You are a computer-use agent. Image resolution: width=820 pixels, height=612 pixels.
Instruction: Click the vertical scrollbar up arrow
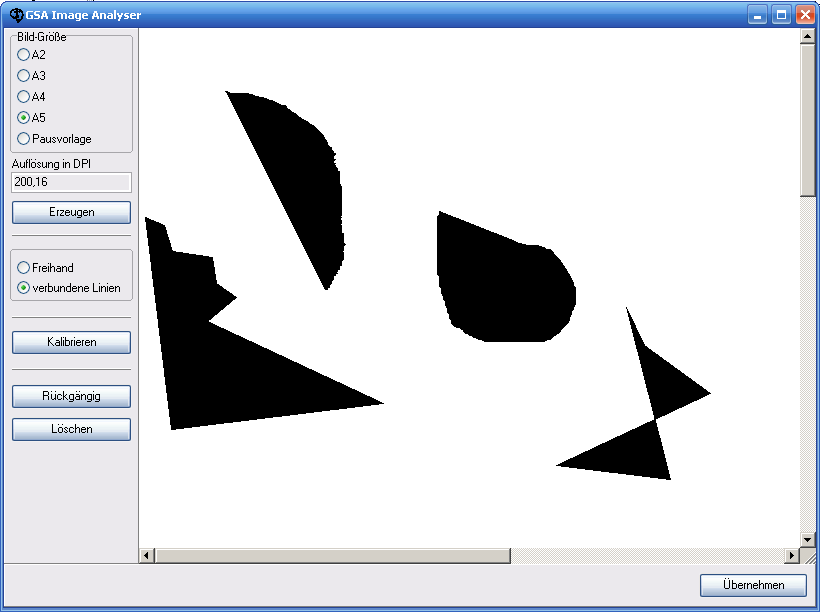pos(808,37)
